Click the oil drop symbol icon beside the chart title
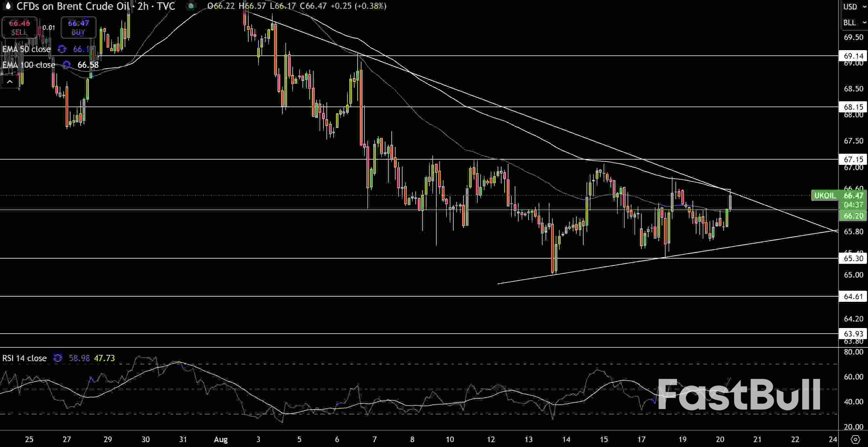 (x=8, y=6)
